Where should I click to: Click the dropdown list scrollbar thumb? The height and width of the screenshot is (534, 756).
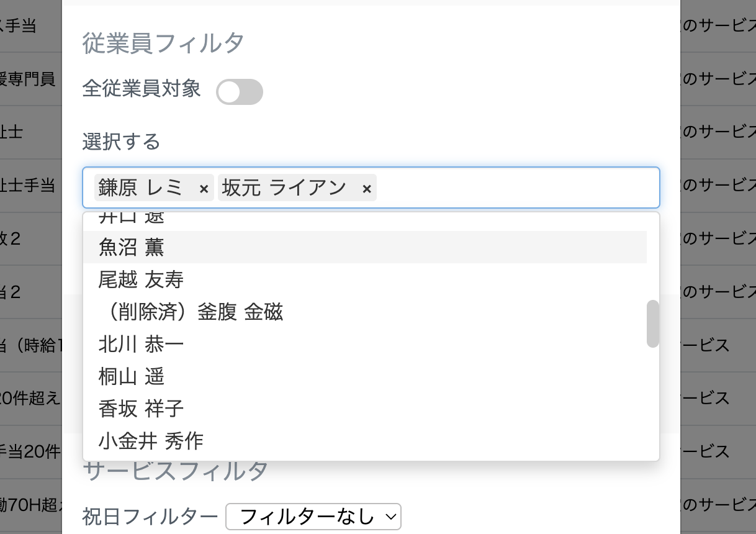point(653,324)
